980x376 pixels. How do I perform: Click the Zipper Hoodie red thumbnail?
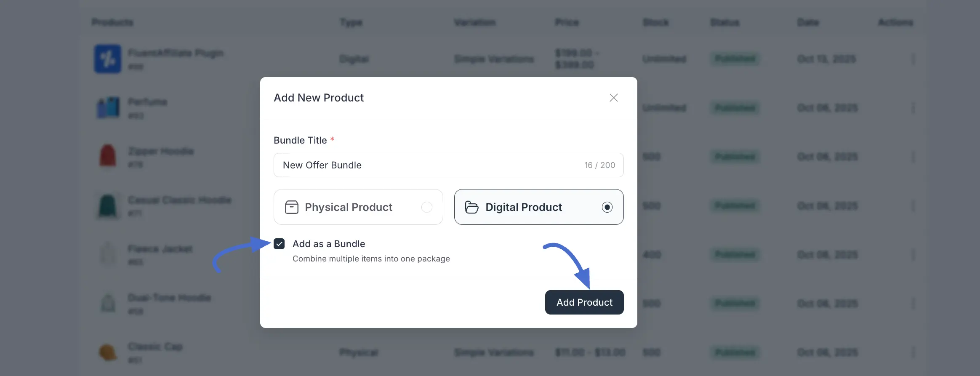click(x=108, y=157)
